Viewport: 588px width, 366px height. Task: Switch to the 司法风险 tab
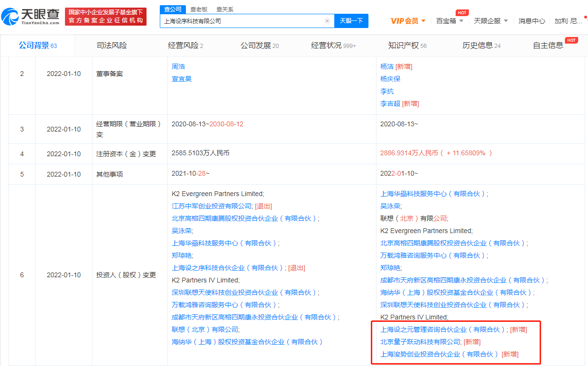[111, 46]
